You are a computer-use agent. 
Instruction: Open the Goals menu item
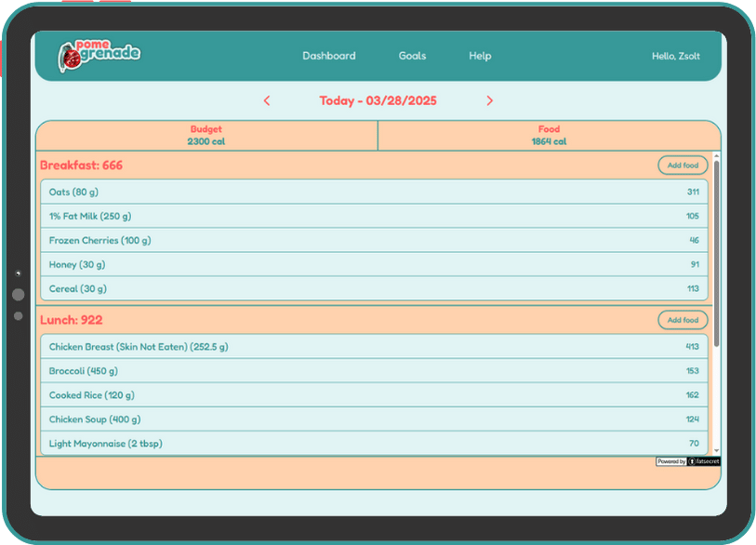tap(412, 56)
